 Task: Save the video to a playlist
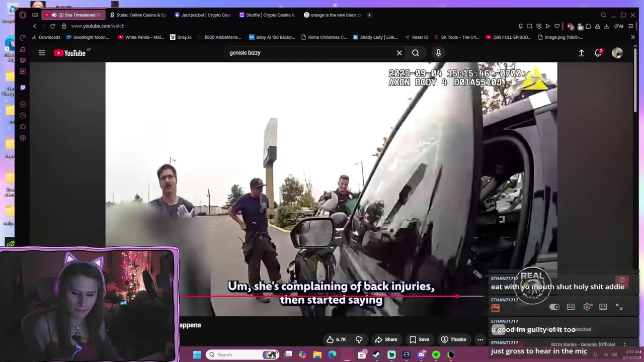(419, 339)
